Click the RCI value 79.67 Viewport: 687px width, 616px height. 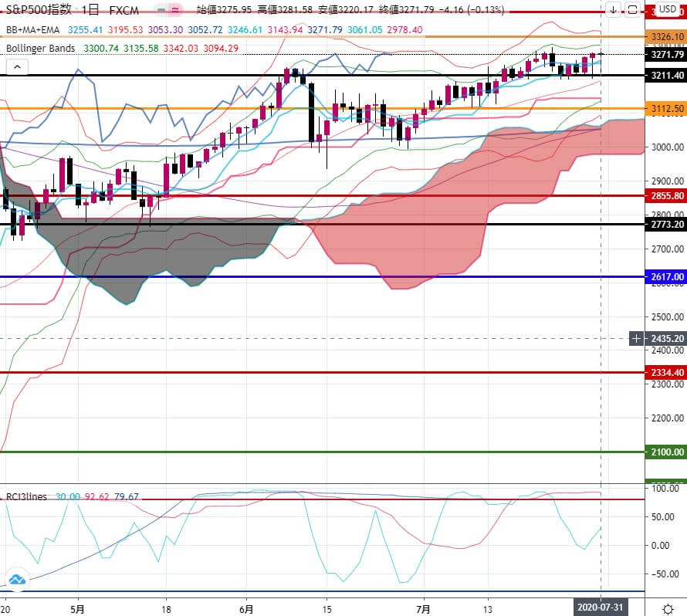(x=126, y=496)
